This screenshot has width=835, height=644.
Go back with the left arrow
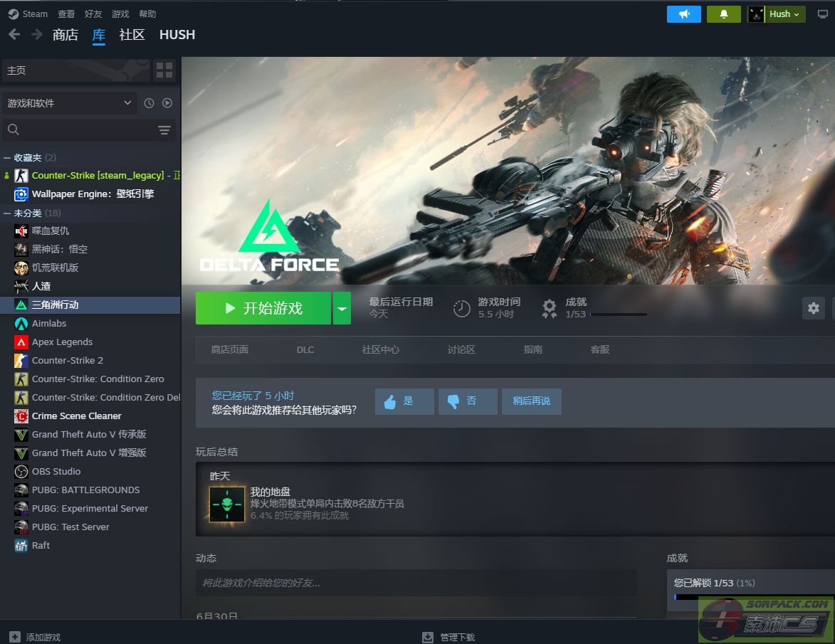(x=14, y=35)
